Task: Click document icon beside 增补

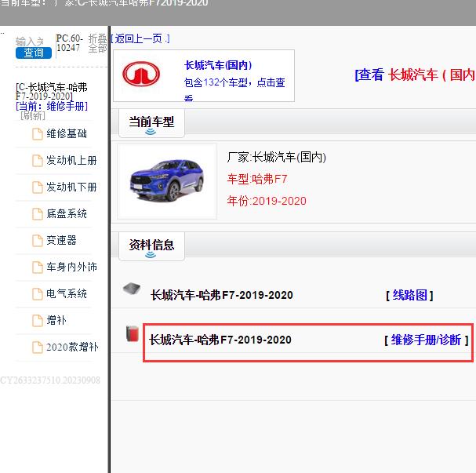Action: point(38,321)
